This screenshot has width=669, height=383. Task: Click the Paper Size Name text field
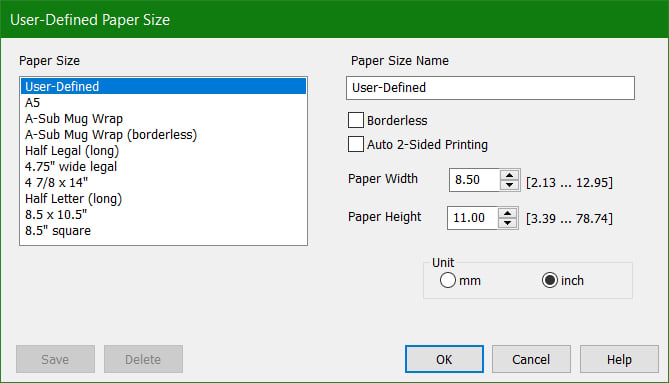point(490,88)
